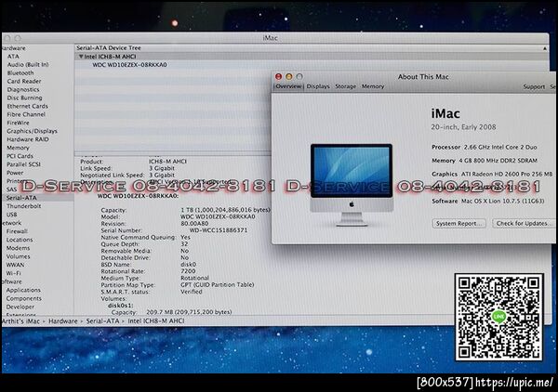Select ATA in the hardware sidebar
This screenshot has width=558, height=392.
13,56
